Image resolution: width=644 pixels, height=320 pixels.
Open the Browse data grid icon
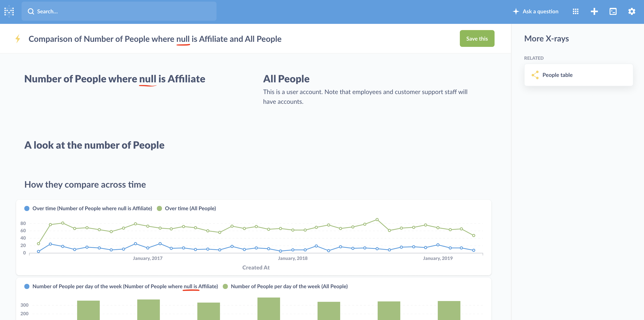(576, 11)
